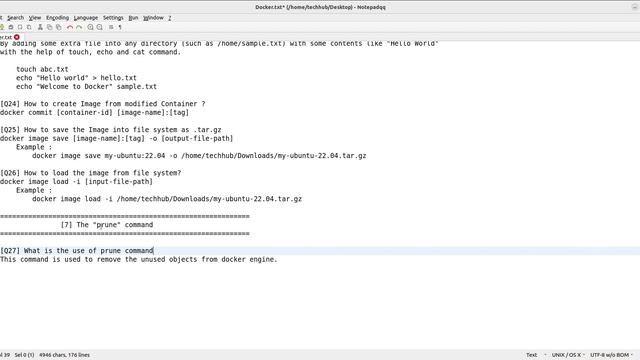
Task: Click the docker image load -i /home/techhub example line
Action: (167, 199)
